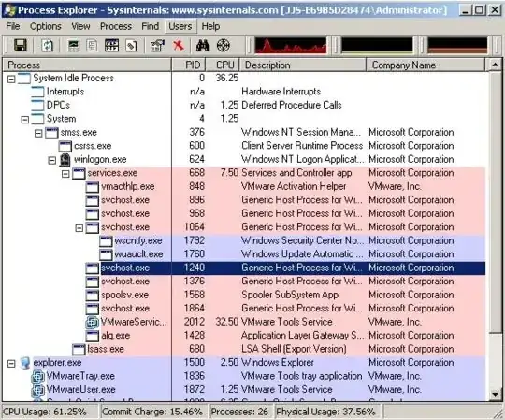Select svchost.exe with PID 1864
The width and height of the screenshot is (505, 420).
click(x=244, y=309)
